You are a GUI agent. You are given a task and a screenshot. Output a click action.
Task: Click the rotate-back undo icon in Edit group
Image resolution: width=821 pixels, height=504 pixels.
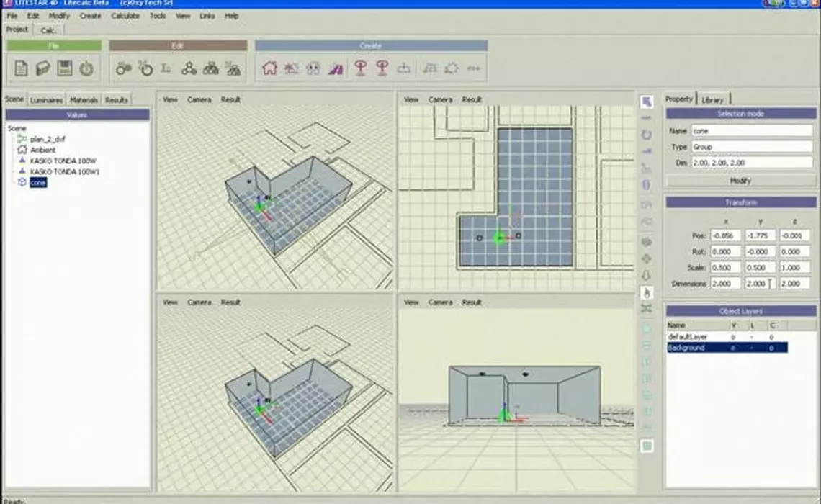point(145,68)
